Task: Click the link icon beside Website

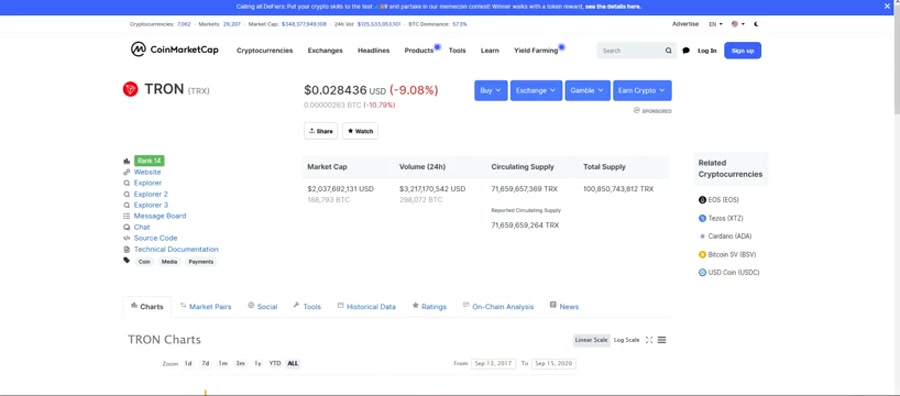Action: click(x=126, y=172)
